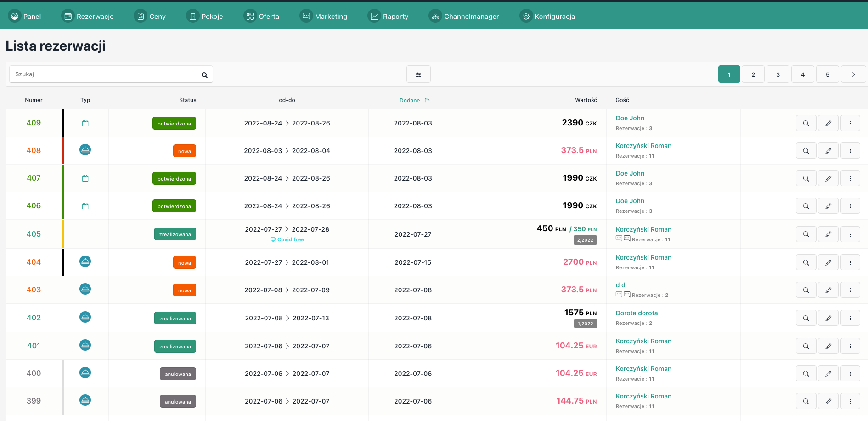Go to page 5
868x421 pixels.
[828, 74]
